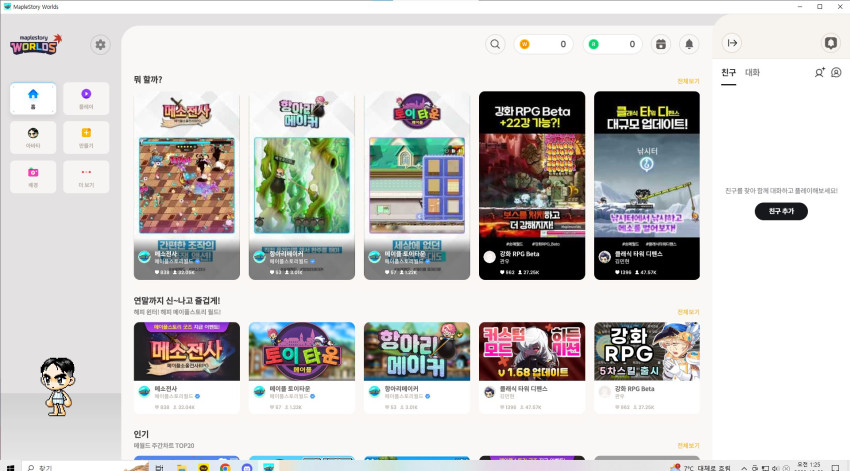Click 전체보기 next to 뭐 할까?
This screenshot has height=471, width=850.
pyautogui.click(x=688, y=81)
